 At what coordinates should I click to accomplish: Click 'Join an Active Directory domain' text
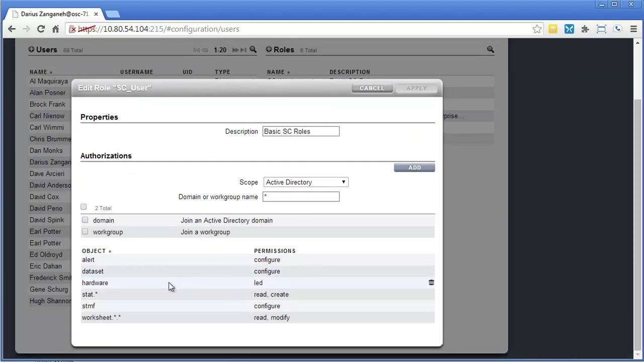(x=226, y=220)
